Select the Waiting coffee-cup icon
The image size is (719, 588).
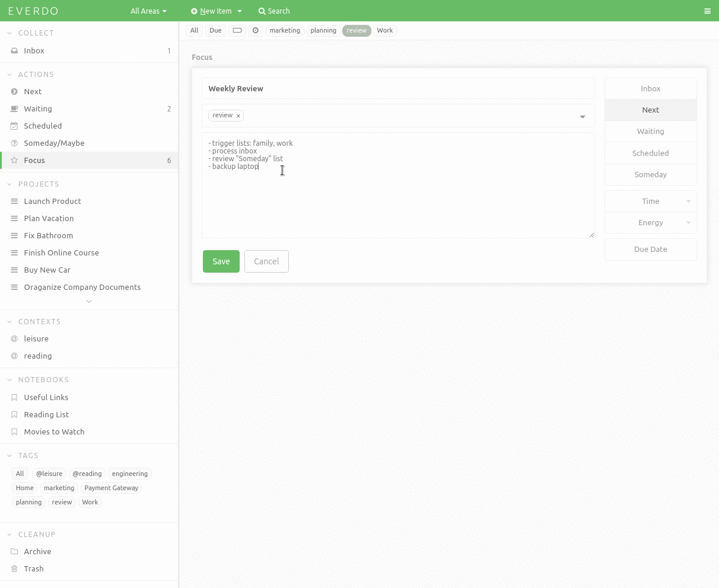click(14, 108)
